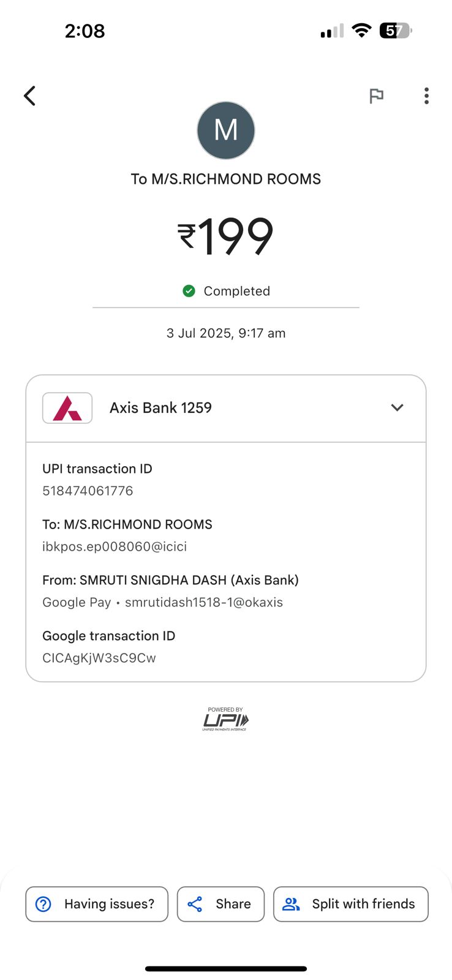
Task: Tap the recipient UPI address ibkpos.ep008060@icici
Action: pyautogui.click(x=115, y=546)
